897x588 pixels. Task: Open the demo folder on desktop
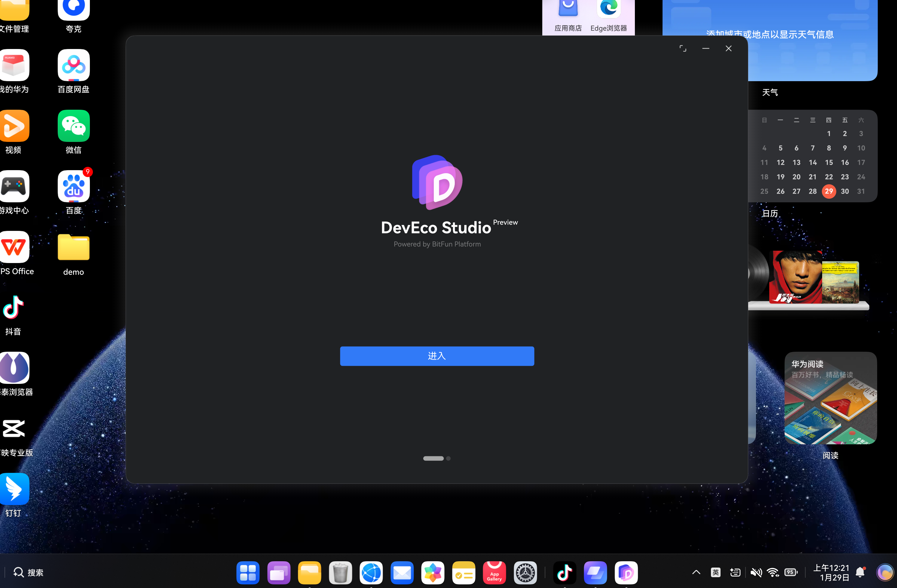click(x=73, y=248)
